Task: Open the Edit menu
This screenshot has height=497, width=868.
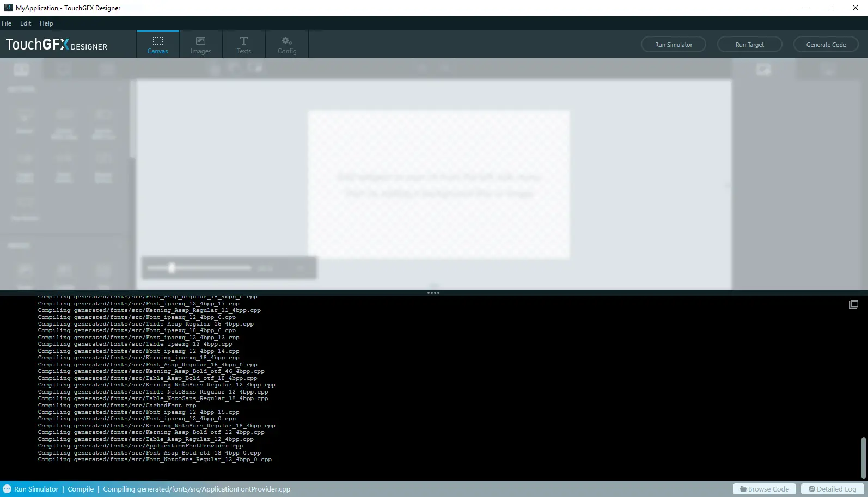Action: coord(26,23)
